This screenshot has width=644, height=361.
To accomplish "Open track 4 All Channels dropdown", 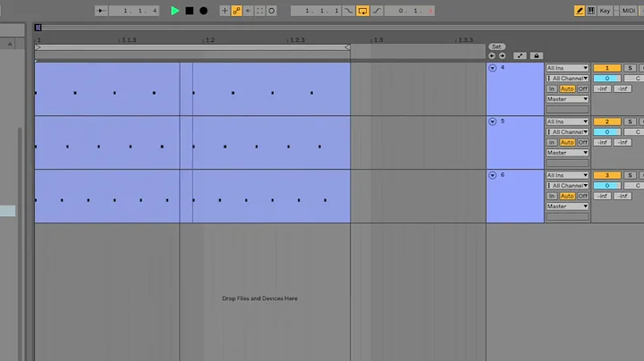I will [x=567, y=79].
